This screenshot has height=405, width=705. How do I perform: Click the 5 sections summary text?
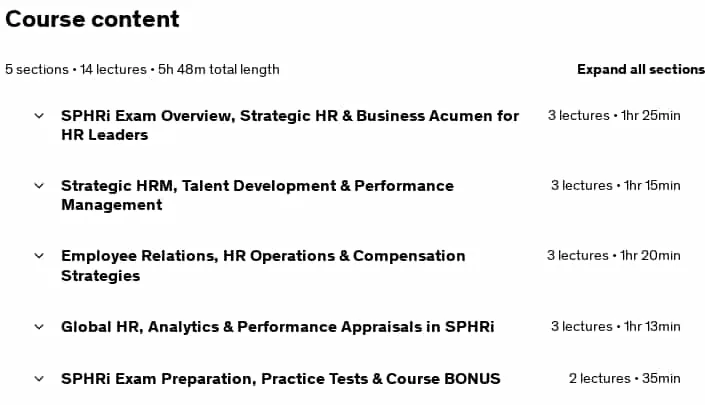(37, 70)
